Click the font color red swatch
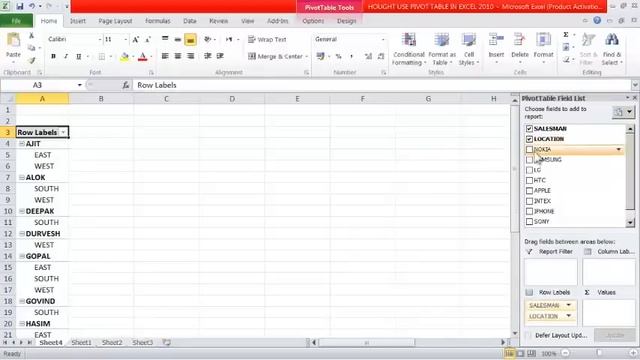The height and width of the screenshot is (360, 640). point(142,57)
